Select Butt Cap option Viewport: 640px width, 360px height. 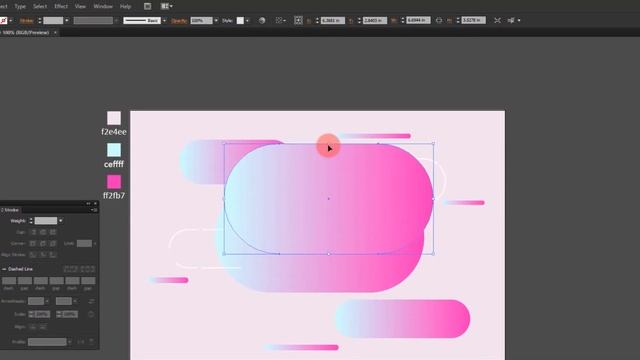coord(33,232)
